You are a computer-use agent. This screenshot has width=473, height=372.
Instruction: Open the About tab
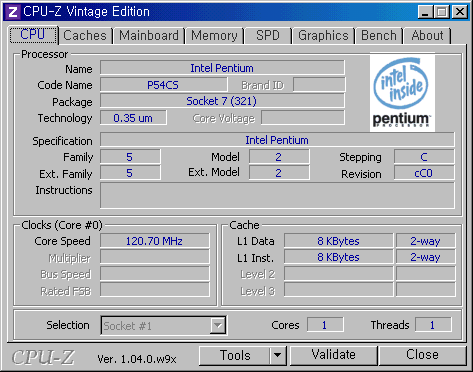pos(427,35)
